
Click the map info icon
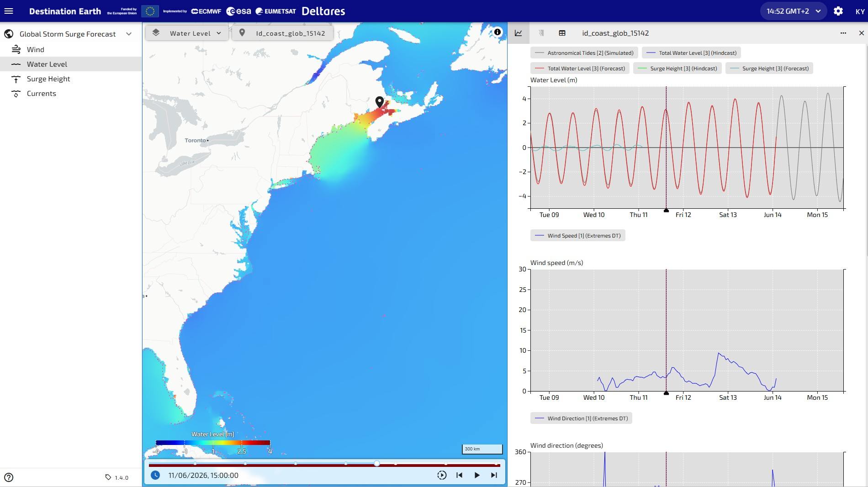click(x=498, y=32)
